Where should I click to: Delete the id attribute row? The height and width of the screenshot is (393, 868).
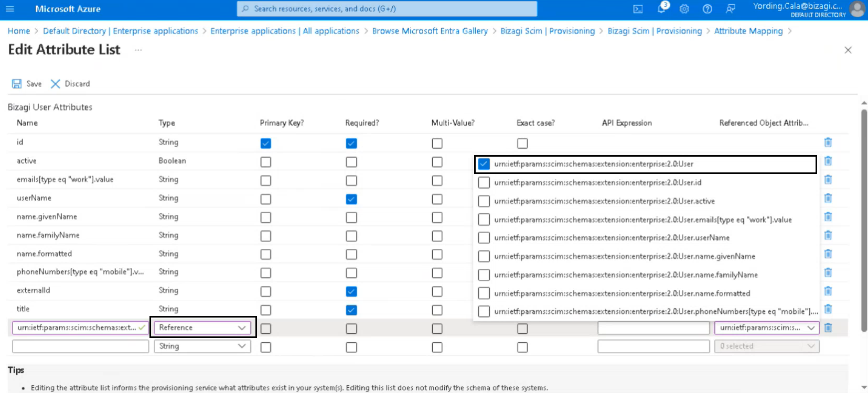[828, 142]
